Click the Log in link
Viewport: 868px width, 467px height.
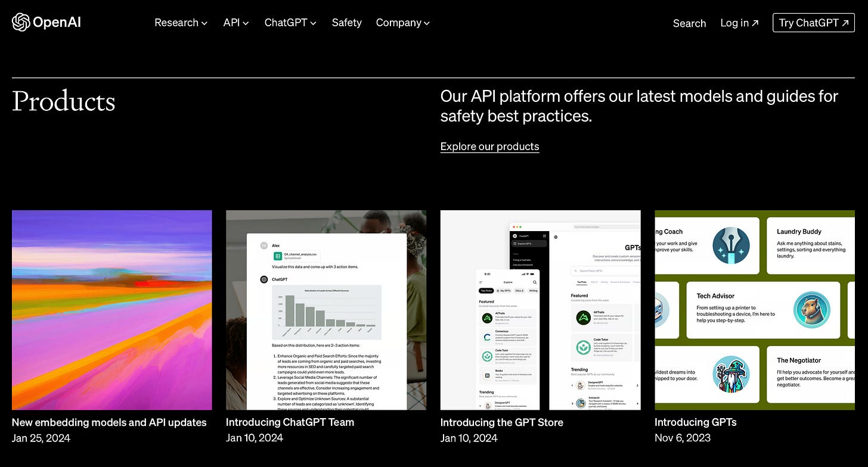pyautogui.click(x=739, y=23)
